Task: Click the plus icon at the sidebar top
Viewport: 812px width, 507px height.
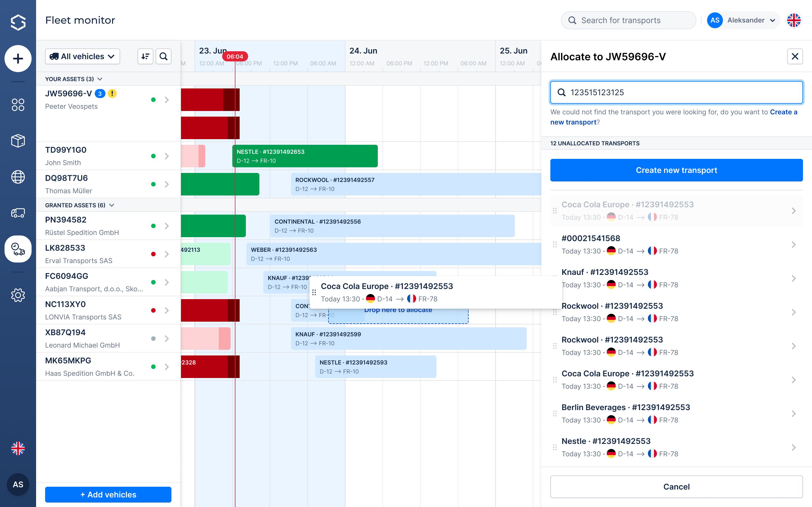Action: [x=18, y=59]
